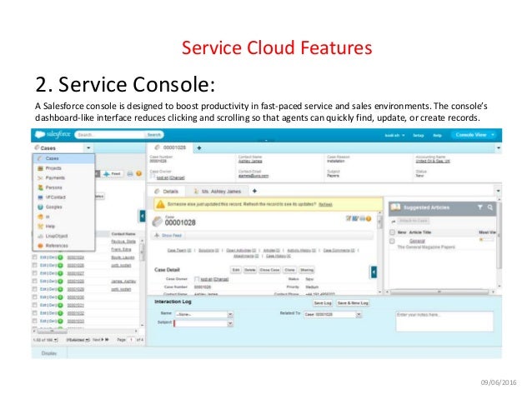
Task: Click the Case Owner change checkbox icon
Action: coord(197,279)
